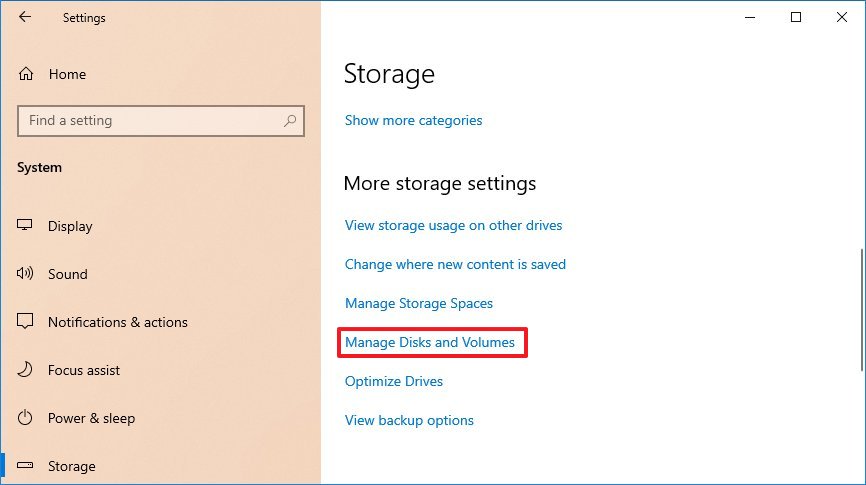Screen dimensions: 866x485
Task: Click the Storage drive icon
Action: 26,466
